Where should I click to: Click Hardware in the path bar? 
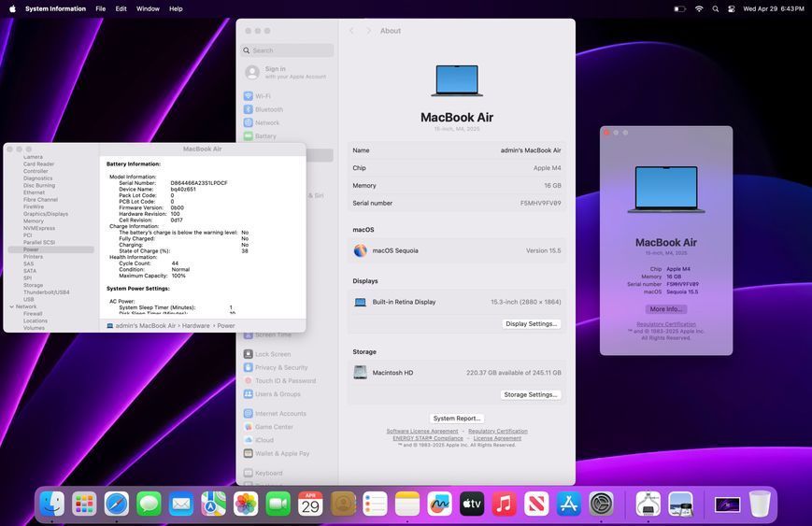click(195, 326)
